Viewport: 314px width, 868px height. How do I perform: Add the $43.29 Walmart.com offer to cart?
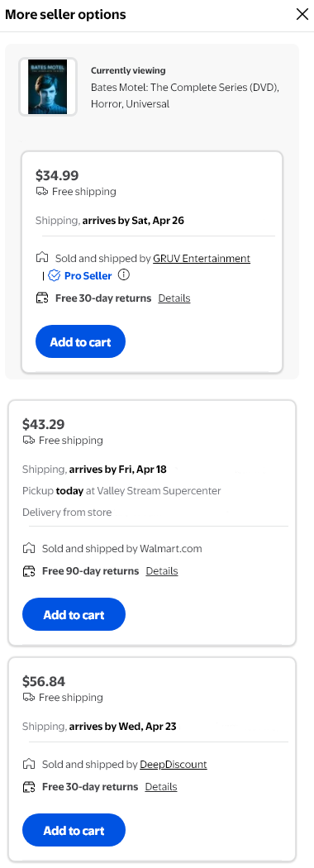(74, 614)
